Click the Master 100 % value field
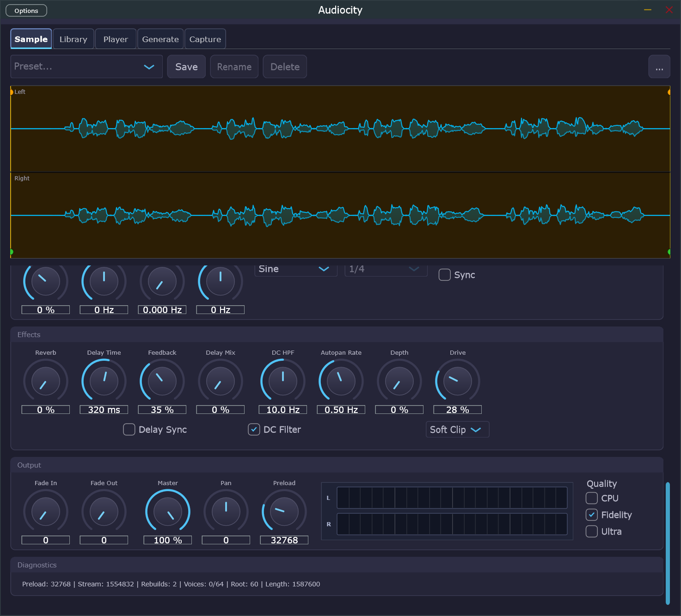 [x=168, y=540]
